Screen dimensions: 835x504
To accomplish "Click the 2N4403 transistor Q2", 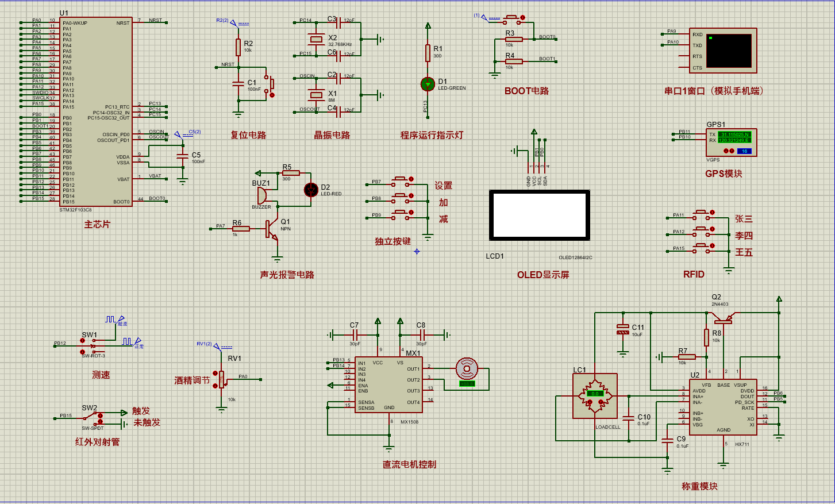I will coord(722,317).
